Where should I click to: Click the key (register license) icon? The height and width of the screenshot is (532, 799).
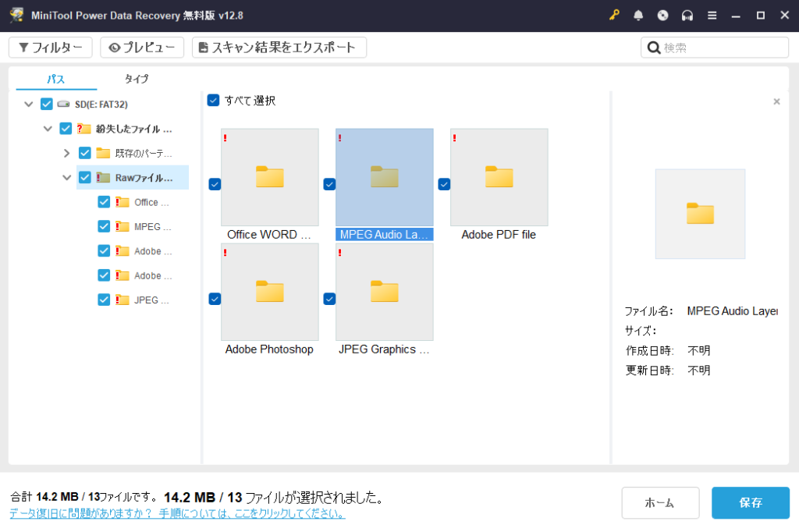(615, 16)
